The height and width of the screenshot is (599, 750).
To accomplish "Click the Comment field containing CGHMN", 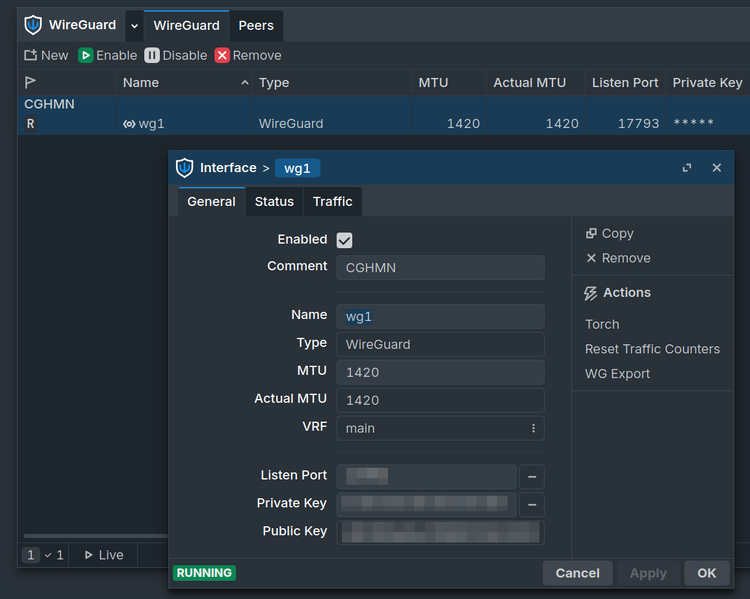I will (x=441, y=267).
